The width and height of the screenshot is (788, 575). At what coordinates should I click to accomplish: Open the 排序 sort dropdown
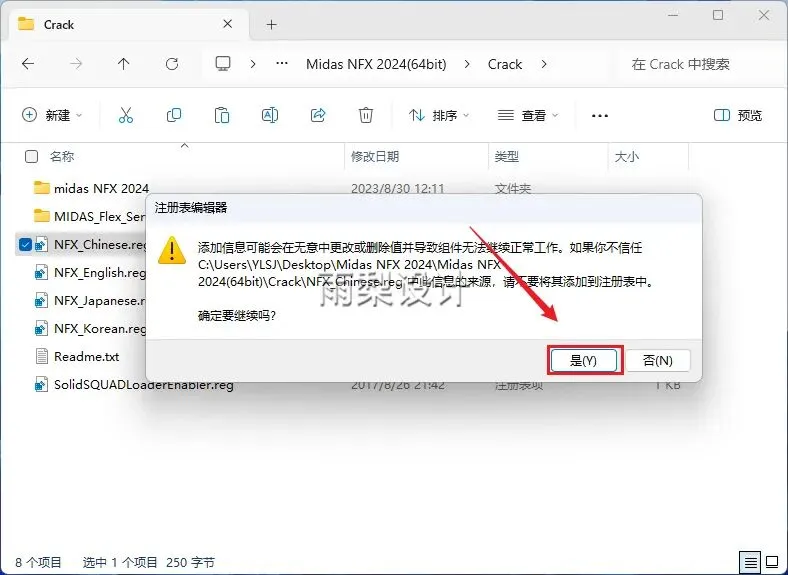[x=439, y=115]
